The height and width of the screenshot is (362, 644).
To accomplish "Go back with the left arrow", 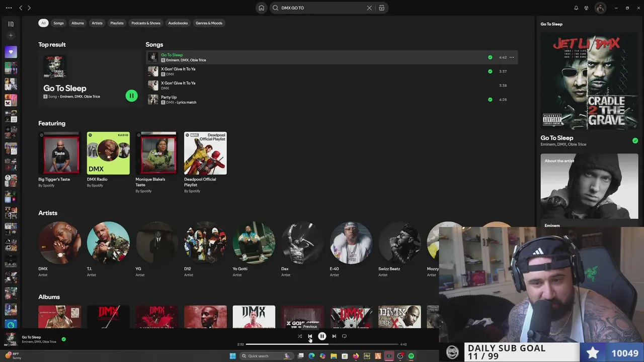I will (x=21, y=8).
